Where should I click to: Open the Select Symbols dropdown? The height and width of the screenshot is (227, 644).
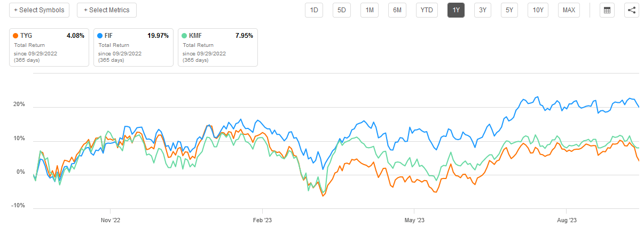click(40, 10)
